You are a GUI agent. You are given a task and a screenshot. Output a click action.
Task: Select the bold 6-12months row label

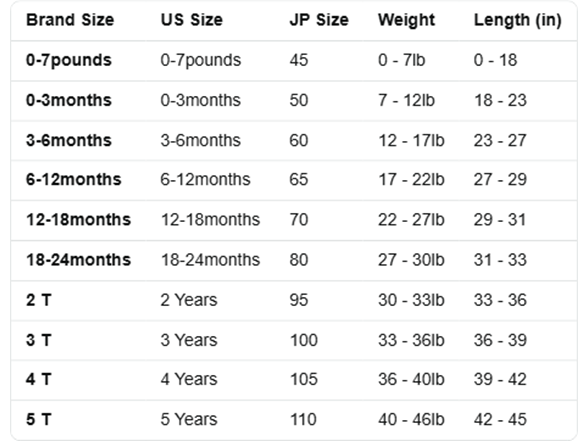(74, 180)
